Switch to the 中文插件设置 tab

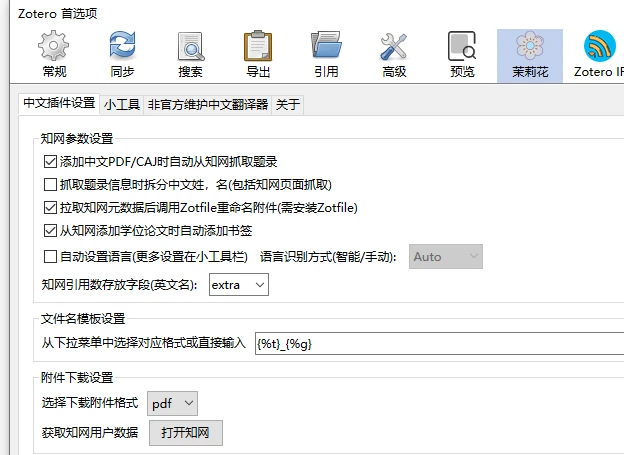(x=59, y=103)
